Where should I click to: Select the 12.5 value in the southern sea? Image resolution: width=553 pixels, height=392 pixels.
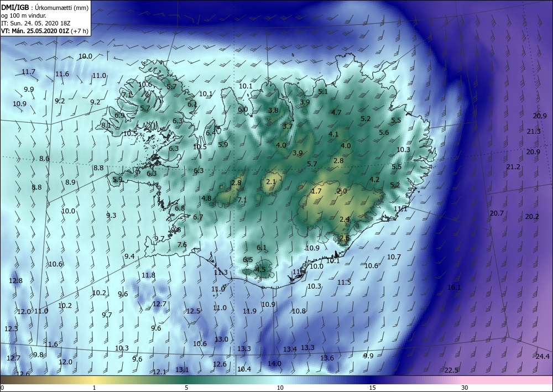tap(193, 311)
